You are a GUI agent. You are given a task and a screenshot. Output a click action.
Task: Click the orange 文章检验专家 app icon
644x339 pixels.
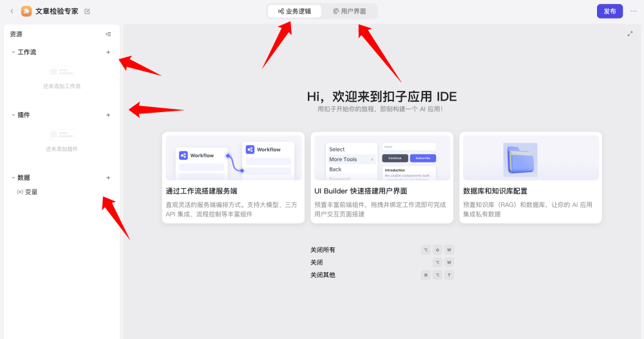(x=26, y=11)
